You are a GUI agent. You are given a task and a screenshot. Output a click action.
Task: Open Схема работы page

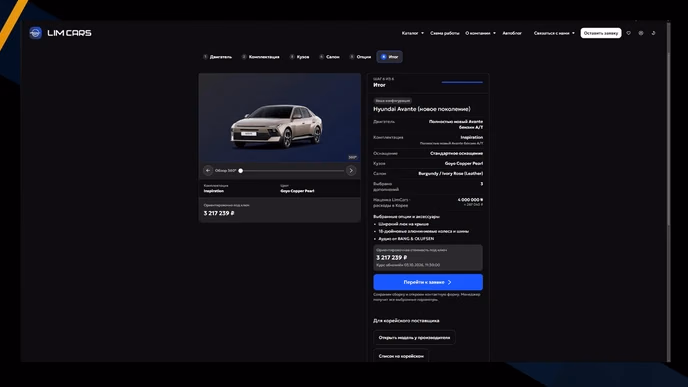pyautogui.click(x=444, y=33)
